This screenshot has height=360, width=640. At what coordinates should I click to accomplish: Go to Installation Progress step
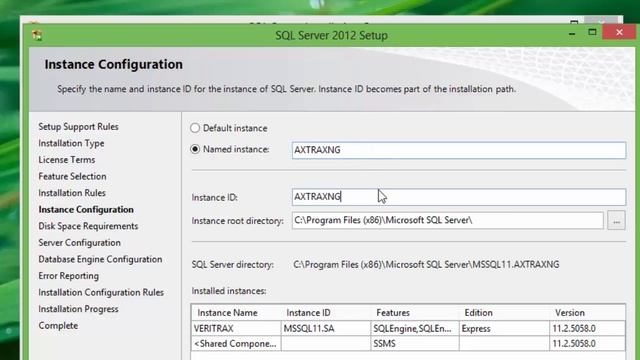[78, 309]
